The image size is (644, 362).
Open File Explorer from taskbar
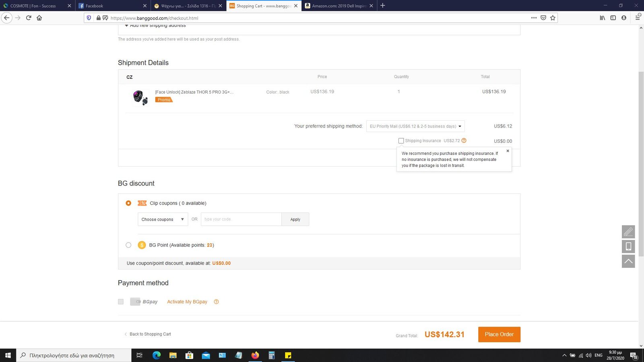click(x=173, y=355)
